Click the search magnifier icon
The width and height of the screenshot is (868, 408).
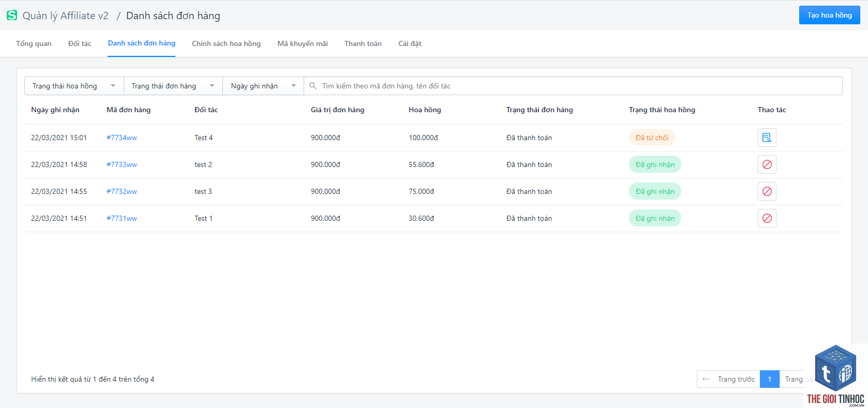[x=313, y=86]
